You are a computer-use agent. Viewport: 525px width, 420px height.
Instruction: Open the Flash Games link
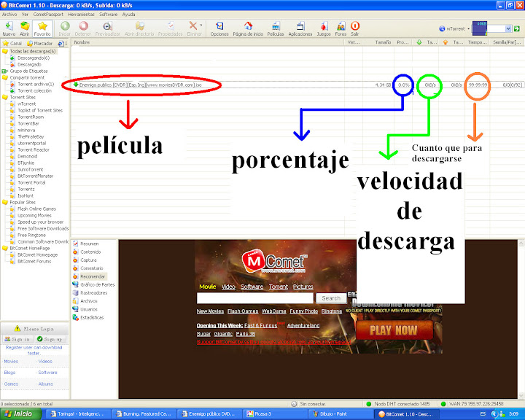[x=243, y=311]
